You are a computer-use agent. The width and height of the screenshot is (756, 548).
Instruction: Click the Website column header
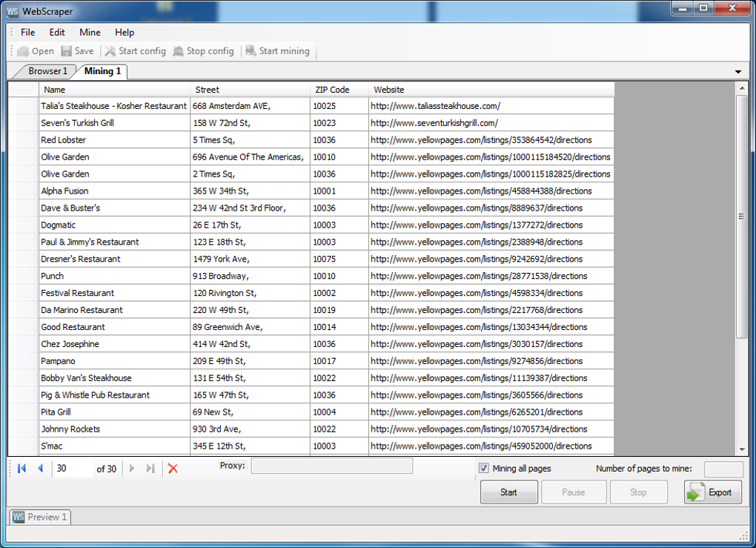click(491, 90)
